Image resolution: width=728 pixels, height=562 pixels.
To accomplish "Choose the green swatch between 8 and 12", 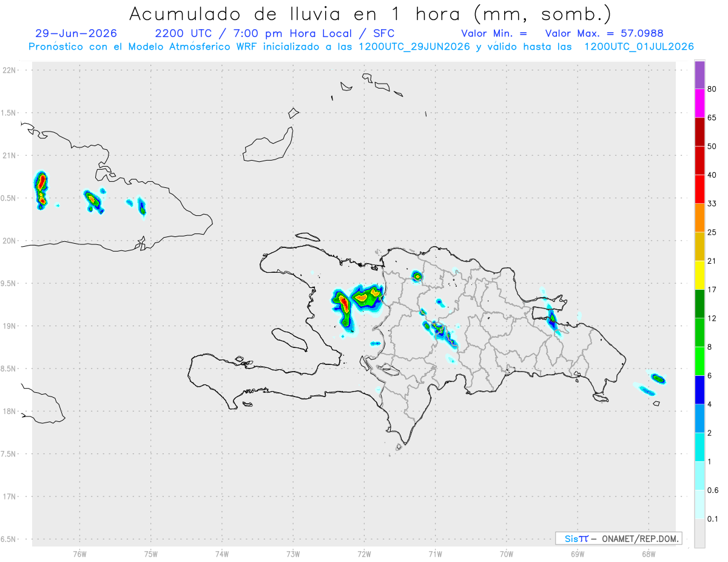I will pyautogui.click(x=699, y=332).
